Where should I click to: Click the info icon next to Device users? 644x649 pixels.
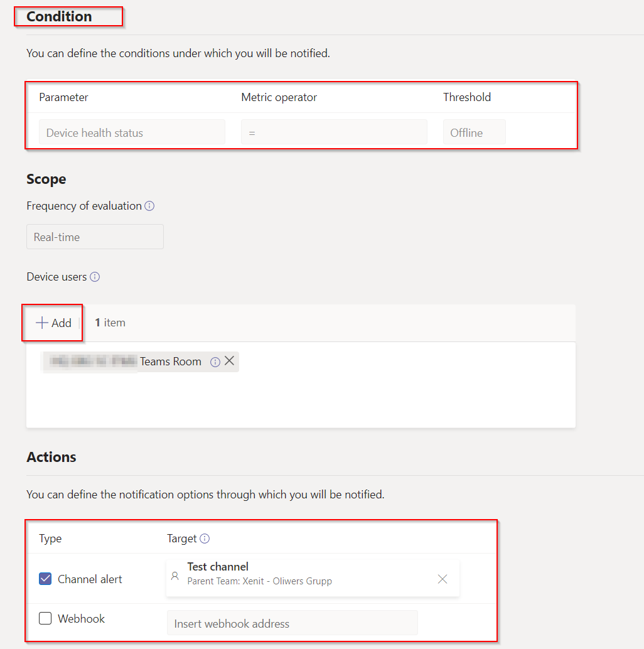pyautogui.click(x=95, y=277)
